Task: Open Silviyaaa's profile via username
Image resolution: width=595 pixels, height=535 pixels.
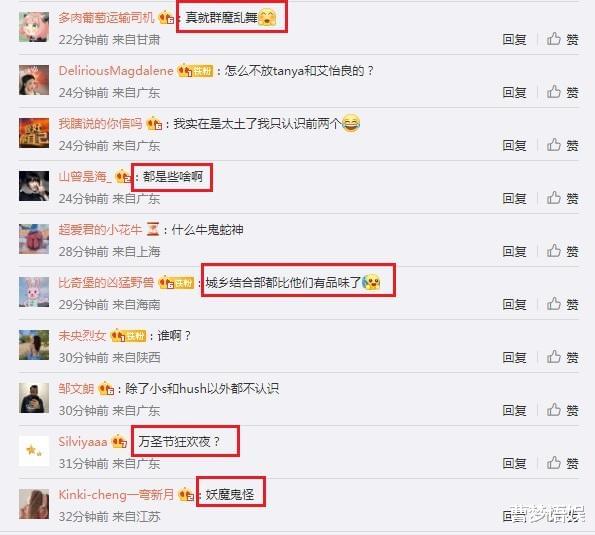Action: [83, 442]
